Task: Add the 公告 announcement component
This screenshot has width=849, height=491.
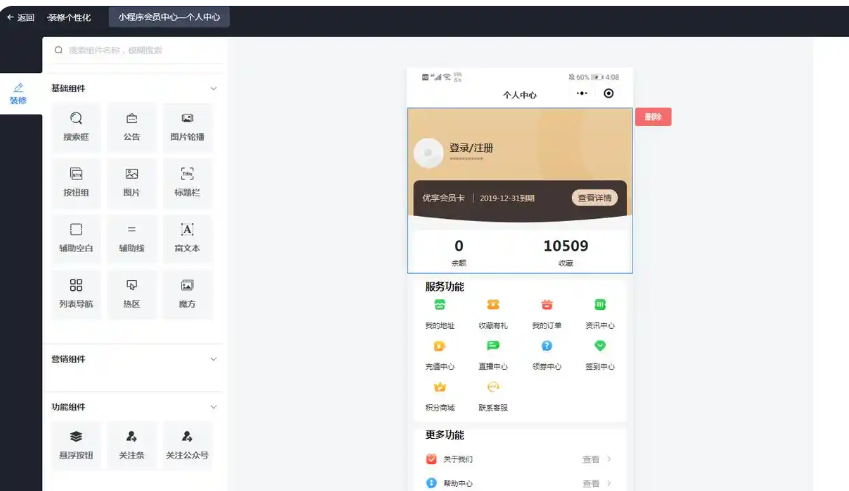Action: pos(132,127)
